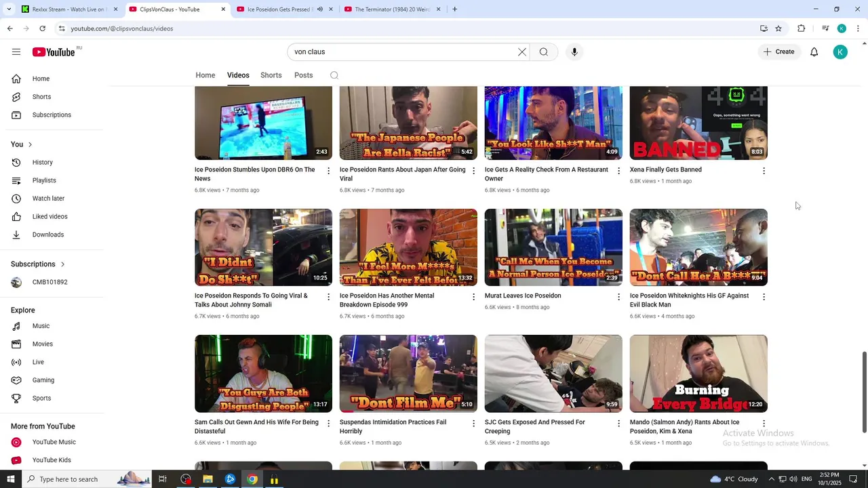Select the Videos channel tab

click(238, 75)
